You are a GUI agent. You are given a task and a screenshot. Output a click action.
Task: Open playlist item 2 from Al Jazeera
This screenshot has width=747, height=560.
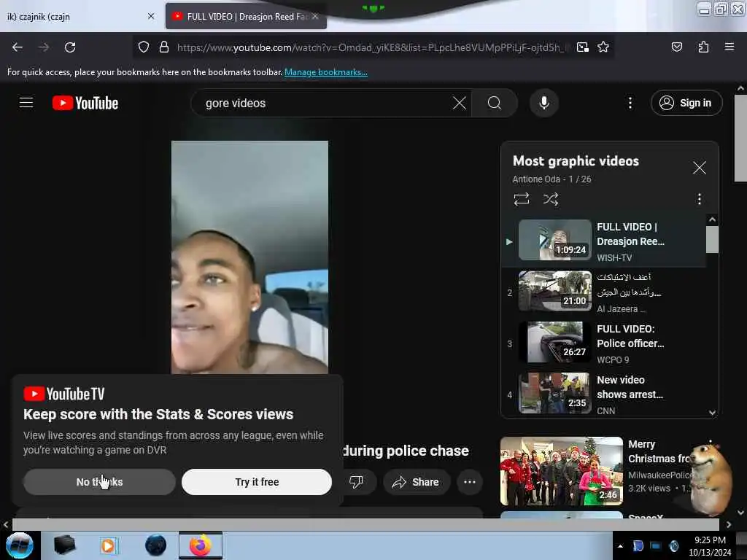tap(604, 292)
